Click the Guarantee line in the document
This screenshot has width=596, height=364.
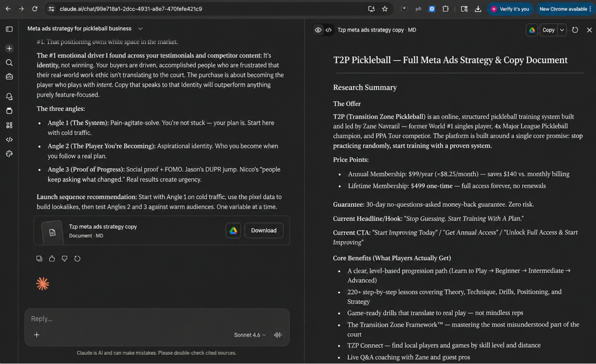433,204
